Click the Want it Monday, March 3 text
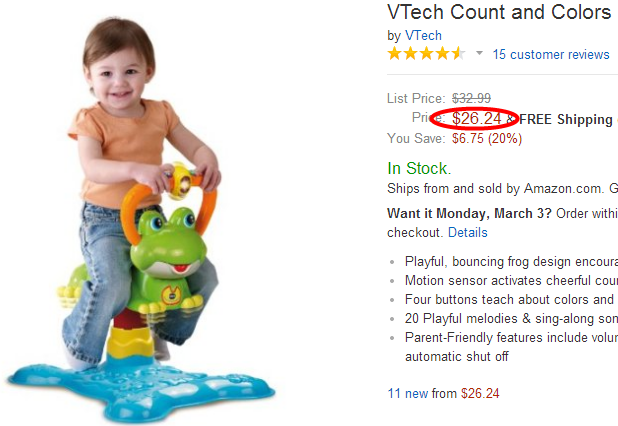The height and width of the screenshot is (426, 618). click(461, 213)
